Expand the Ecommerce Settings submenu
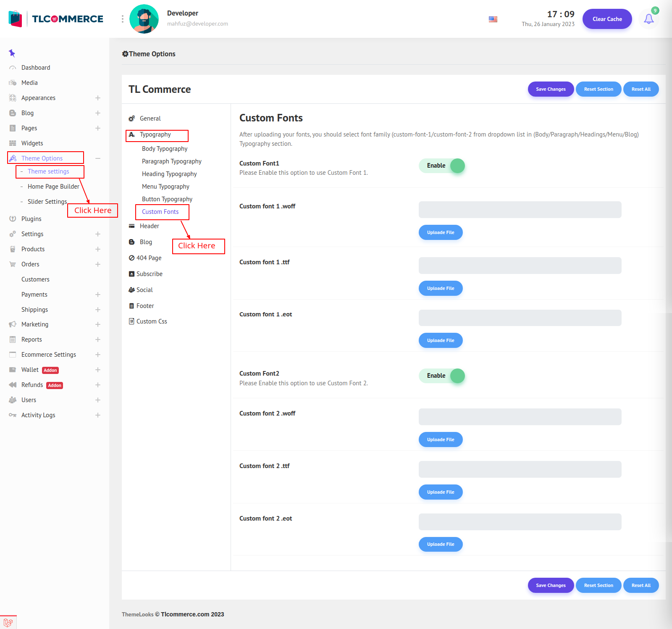Image resolution: width=672 pixels, height=629 pixels. pyautogui.click(x=98, y=355)
